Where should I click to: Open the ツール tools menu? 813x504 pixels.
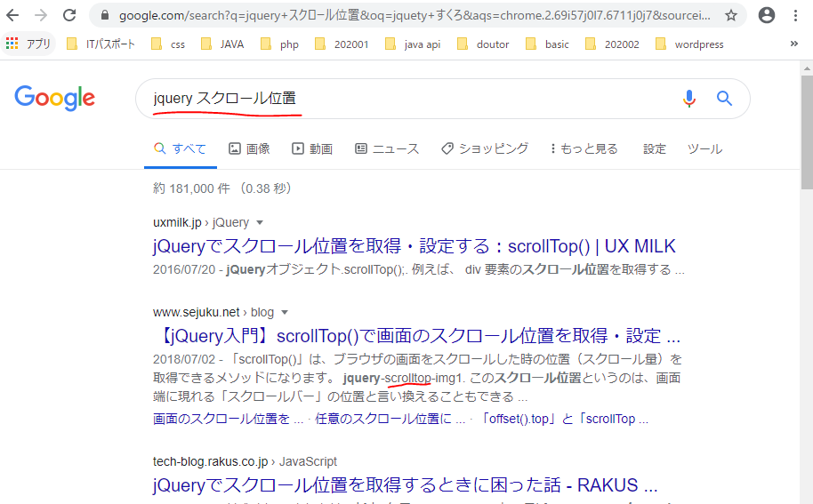[704, 149]
